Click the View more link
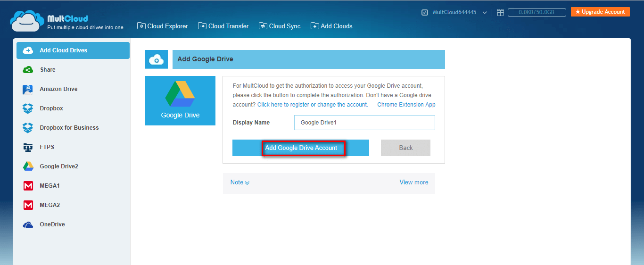This screenshot has height=265, width=644. click(x=414, y=182)
